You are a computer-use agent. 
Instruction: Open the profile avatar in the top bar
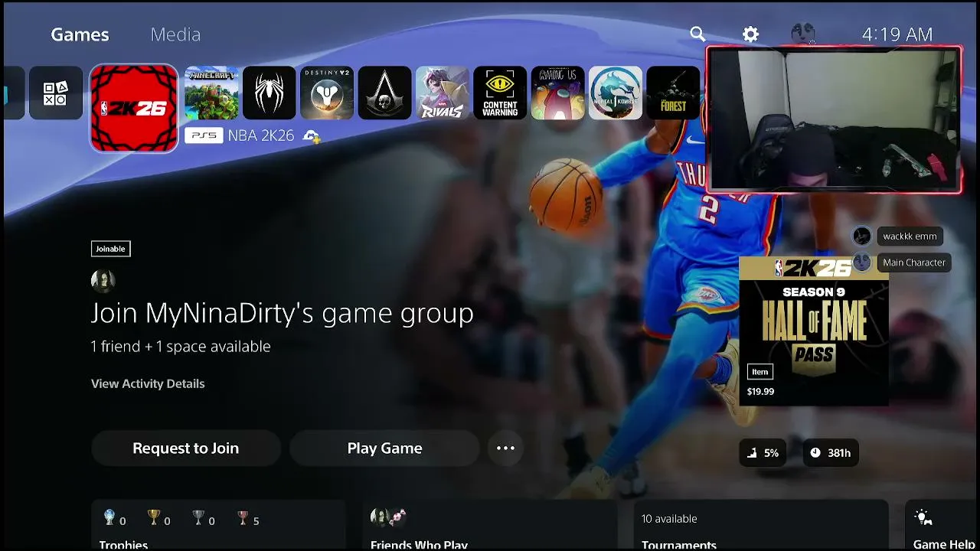tap(802, 34)
